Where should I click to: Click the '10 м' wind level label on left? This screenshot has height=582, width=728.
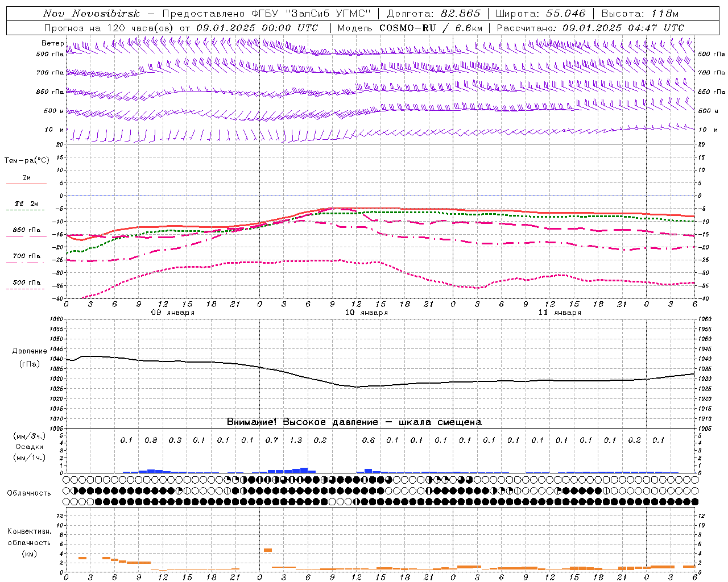[x=55, y=130]
